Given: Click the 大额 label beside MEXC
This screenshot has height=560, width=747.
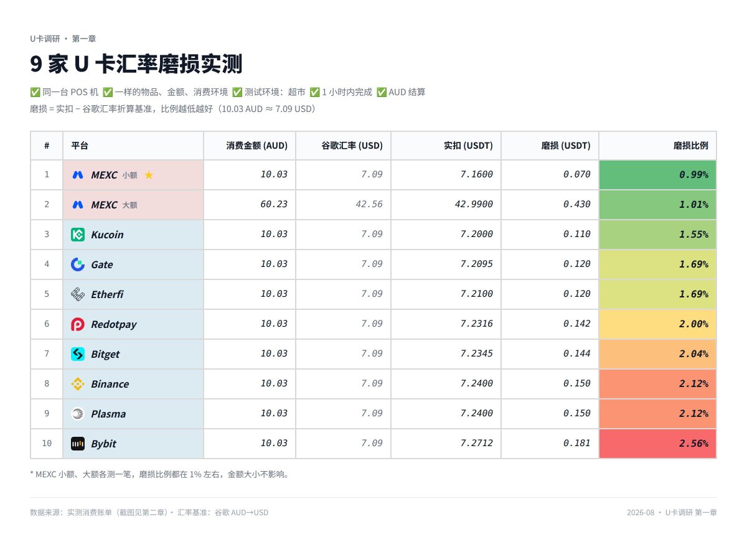Looking at the screenshot, I should tap(129, 205).
